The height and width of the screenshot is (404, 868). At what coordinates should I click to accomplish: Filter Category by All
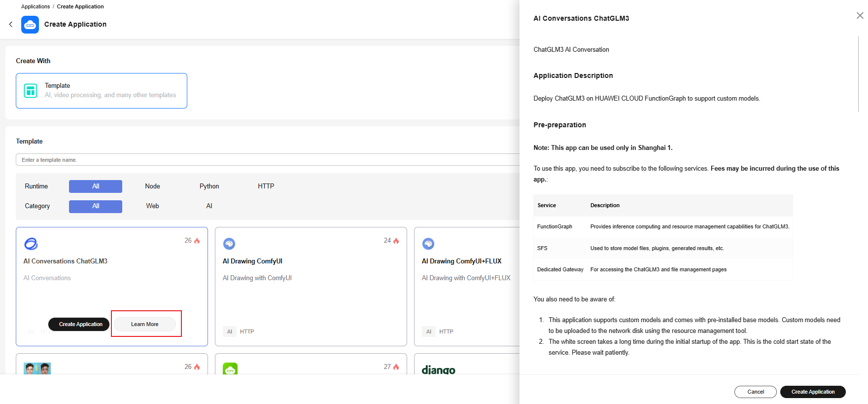coord(96,206)
